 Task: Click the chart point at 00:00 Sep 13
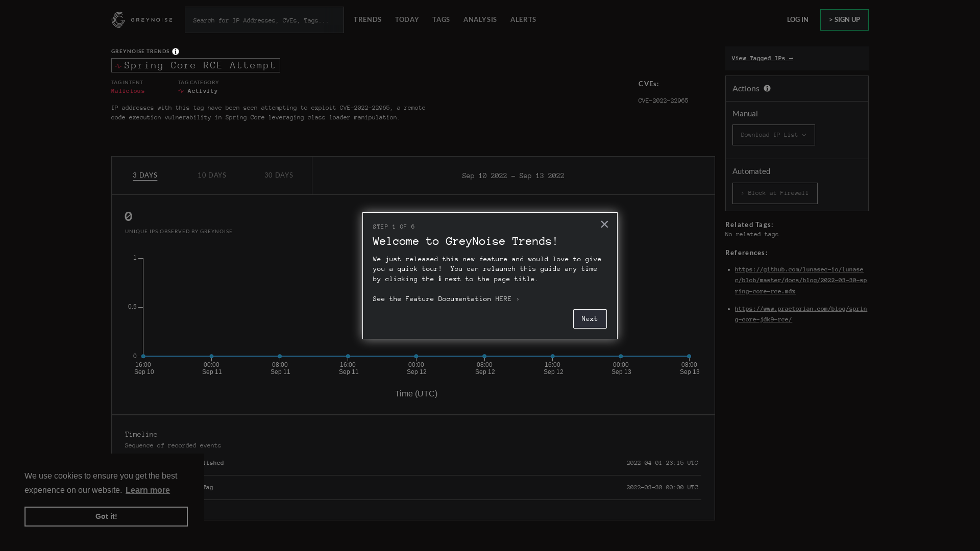point(621,356)
